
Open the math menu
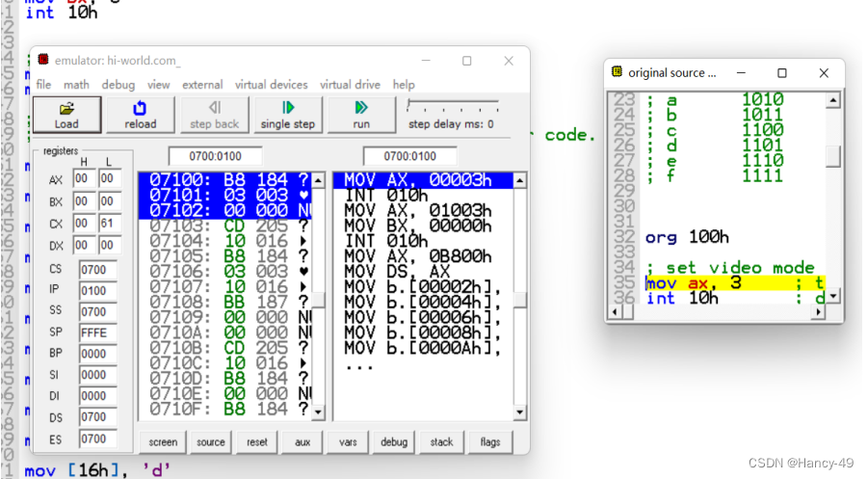[76, 85]
